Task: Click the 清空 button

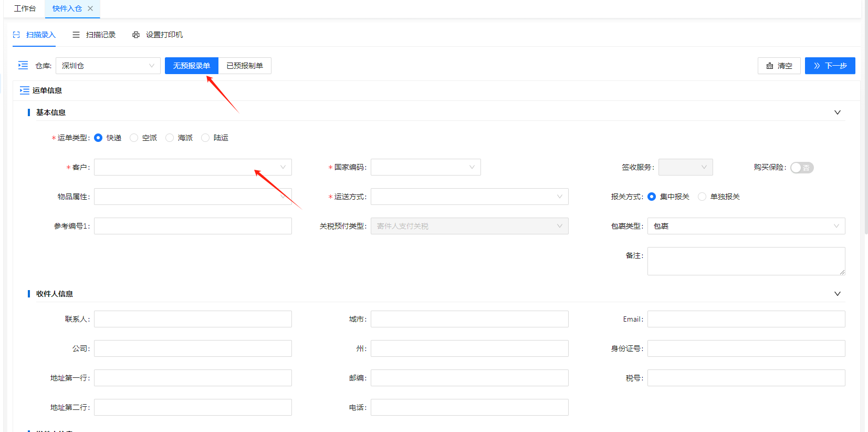Action: pos(779,66)
